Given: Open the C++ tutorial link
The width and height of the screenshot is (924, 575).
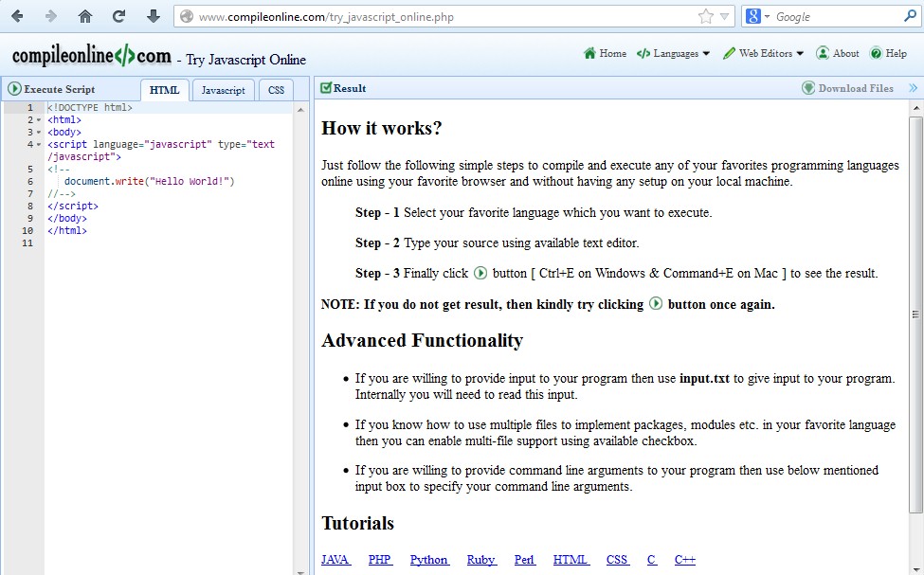Looking at the screenshot, I should [x=685, y=560].
